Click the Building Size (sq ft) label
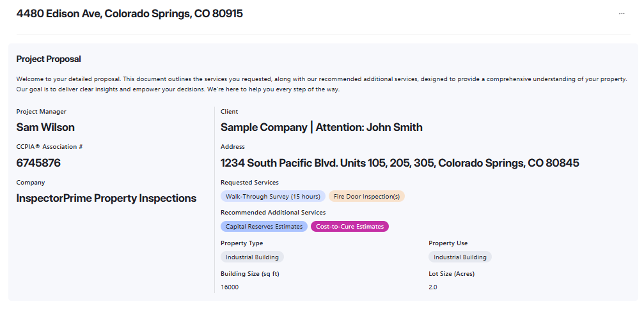Screen dimensions: 644x311 click(x=250, y=274)
